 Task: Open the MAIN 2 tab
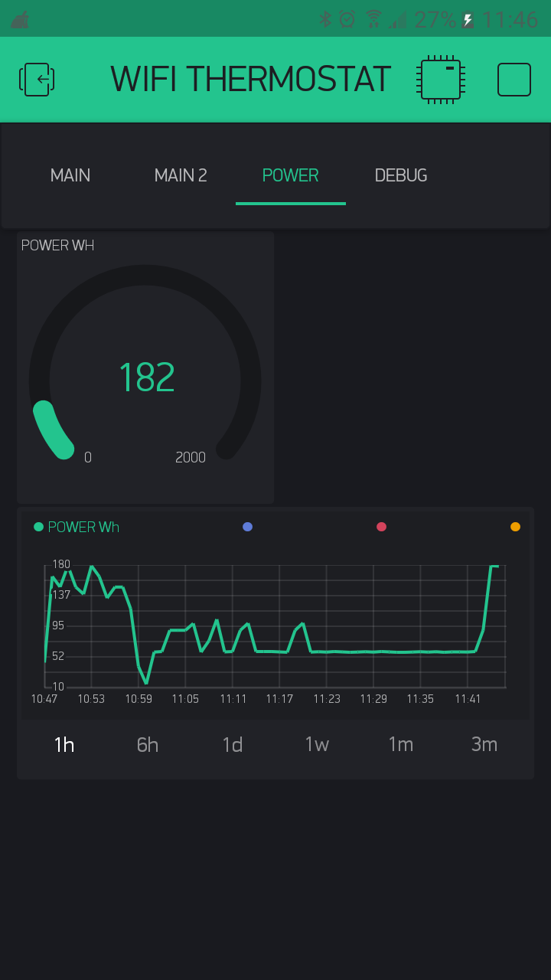[x=181, y=175]
